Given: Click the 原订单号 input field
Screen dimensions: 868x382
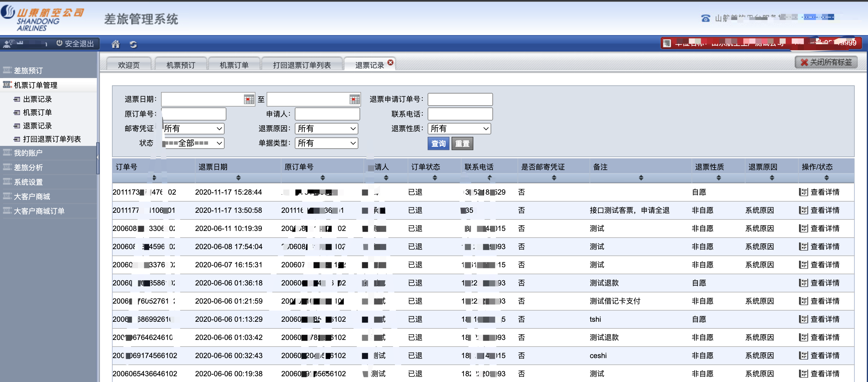Looking at the screenshot, I should [194, 114].
